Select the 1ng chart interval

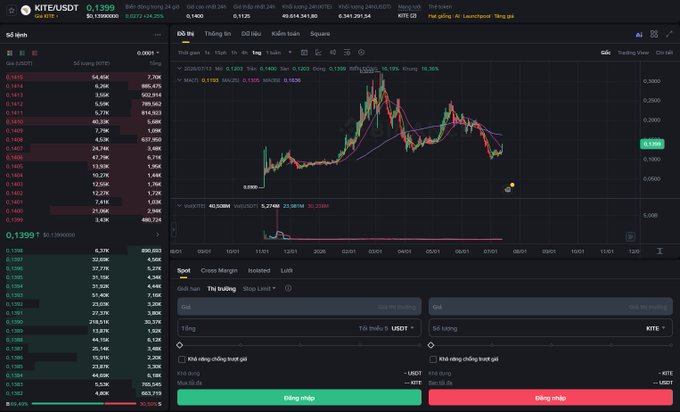point(257,52)
